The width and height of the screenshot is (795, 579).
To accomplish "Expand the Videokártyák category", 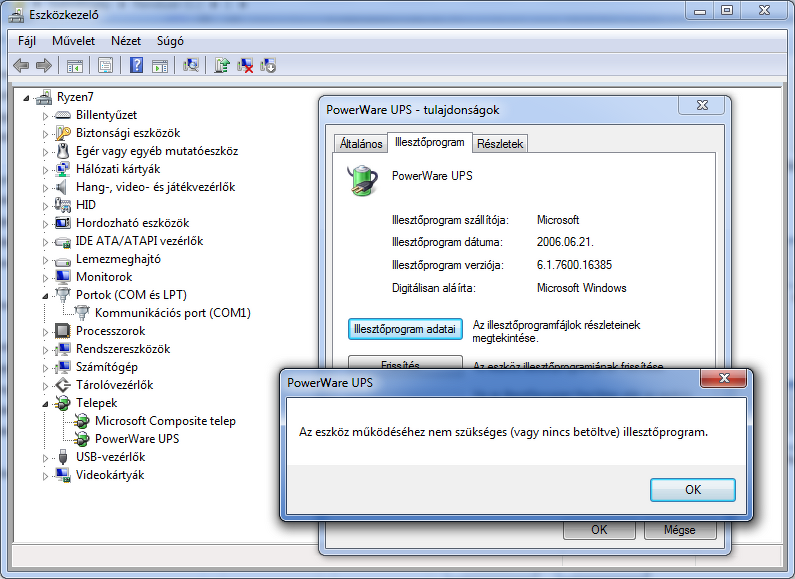I will click(45, 476).
